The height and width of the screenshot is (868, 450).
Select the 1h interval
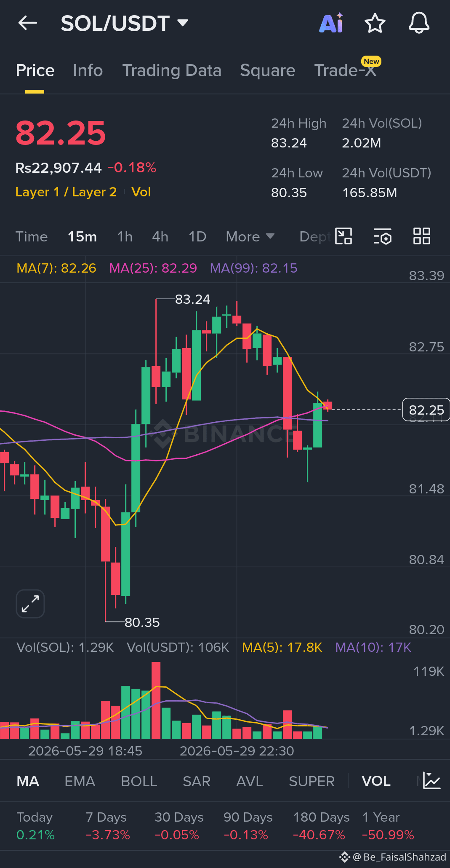(125, 236)
